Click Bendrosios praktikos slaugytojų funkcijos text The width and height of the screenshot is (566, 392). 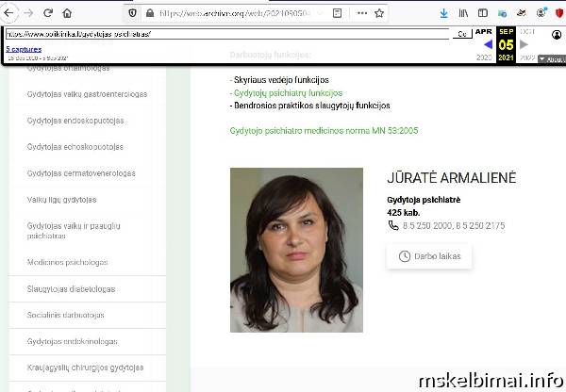(310, 106)
